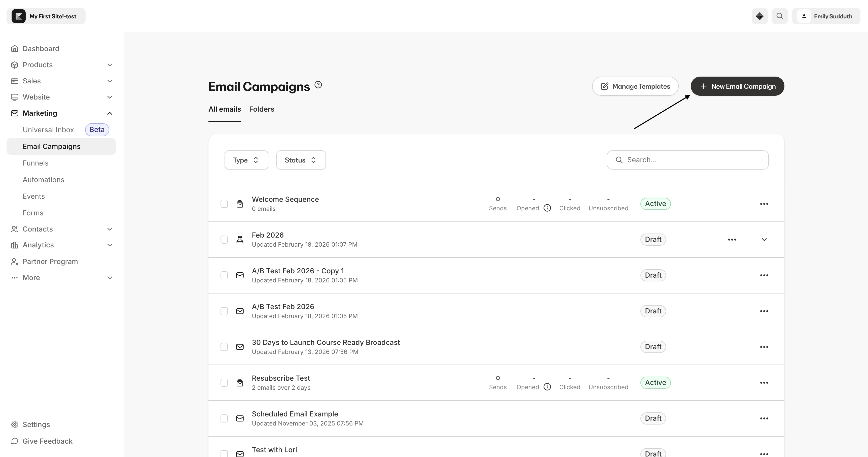
Task: Click the user avatar icon beside Emily Sudduth
Action: tap(804, 16)
